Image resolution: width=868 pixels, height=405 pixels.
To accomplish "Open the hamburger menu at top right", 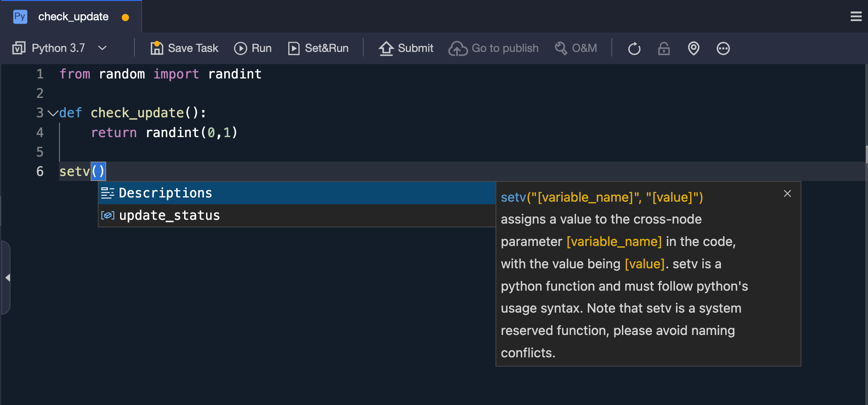I will [x=856, y=16].
